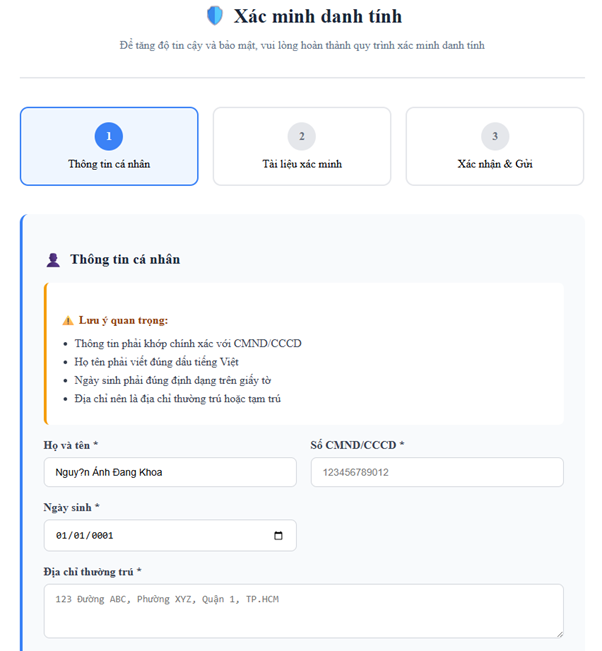Click the step 3 number circle
This screenshot has width=602, height=651.
[x=494, y=136]
